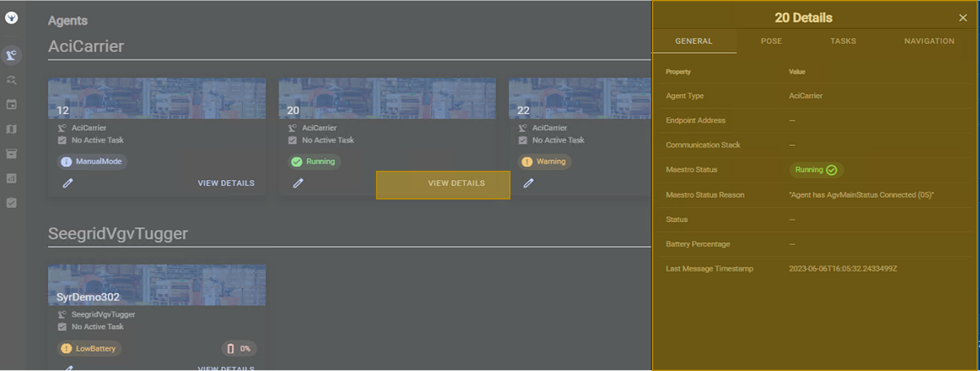Click the SyrDemo302 agent thumbnail

click(x=157, y=285)
